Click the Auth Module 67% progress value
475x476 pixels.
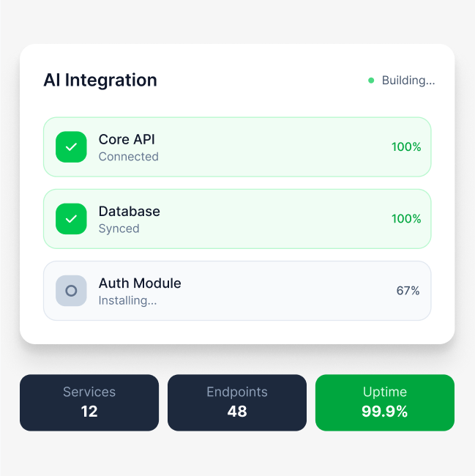(408, 291)
